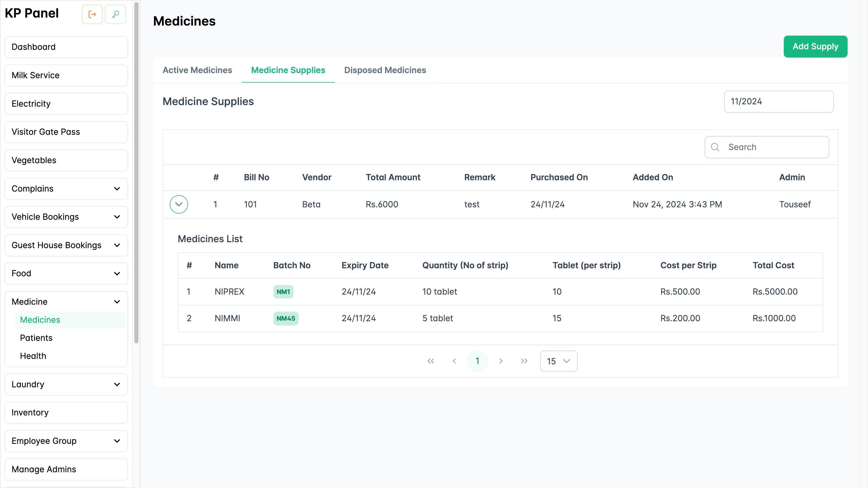This screenshot has height=488, width=868.
Task: Click the magnifier icon in the search bar
Action: click(715, 147)
